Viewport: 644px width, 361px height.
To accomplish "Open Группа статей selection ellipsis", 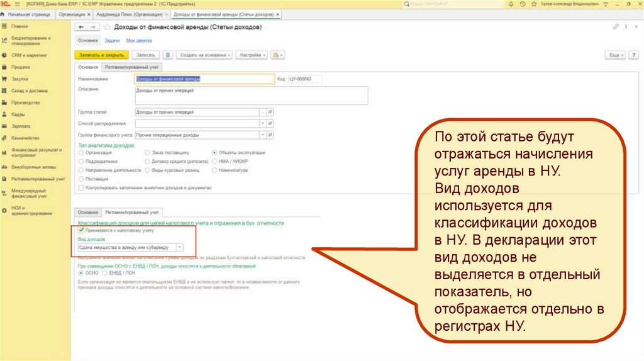I will 262,112.
